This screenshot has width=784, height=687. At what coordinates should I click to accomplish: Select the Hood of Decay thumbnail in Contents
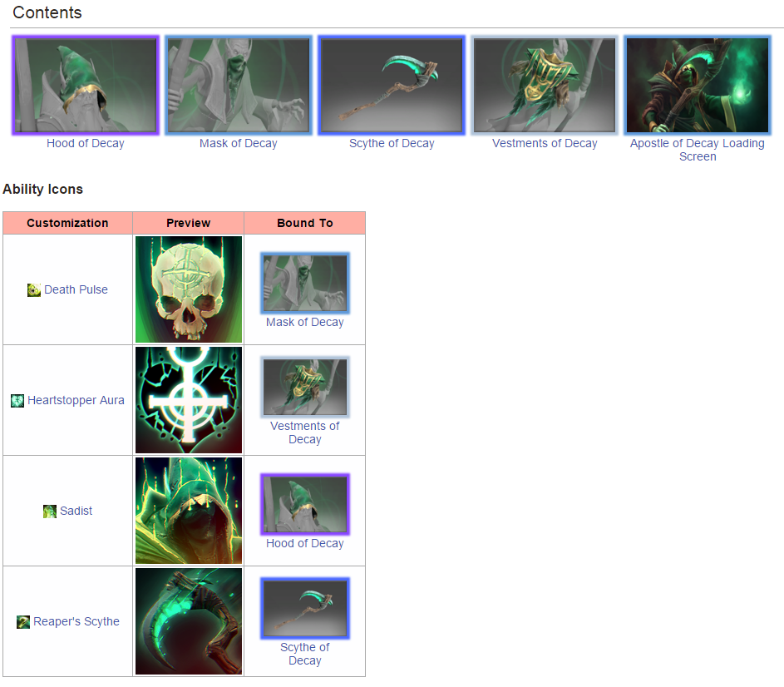click(86, 85)
